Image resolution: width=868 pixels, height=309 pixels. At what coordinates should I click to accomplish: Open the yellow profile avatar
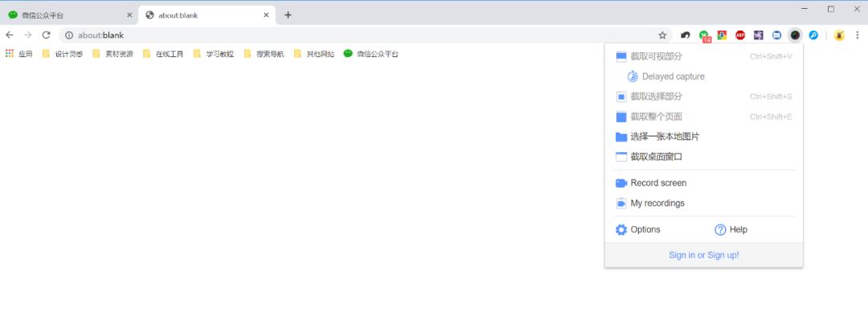[x=839, y=35]
